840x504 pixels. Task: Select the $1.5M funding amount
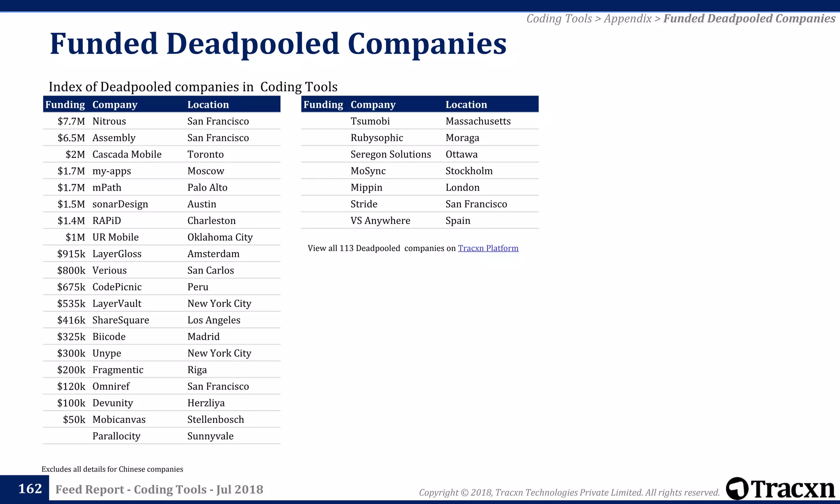coord(71,204)
